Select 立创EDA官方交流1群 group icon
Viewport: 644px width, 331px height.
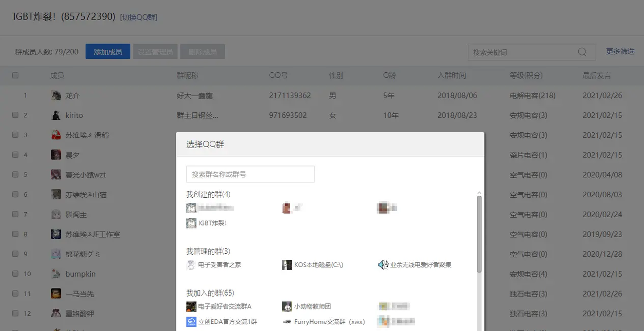tap(191, 322)
